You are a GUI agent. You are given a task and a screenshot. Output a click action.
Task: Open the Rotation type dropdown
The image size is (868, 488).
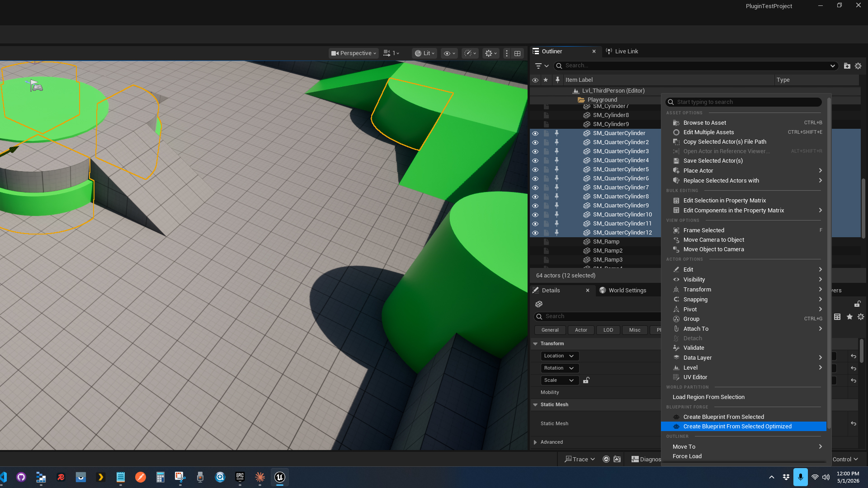[559, 368]
